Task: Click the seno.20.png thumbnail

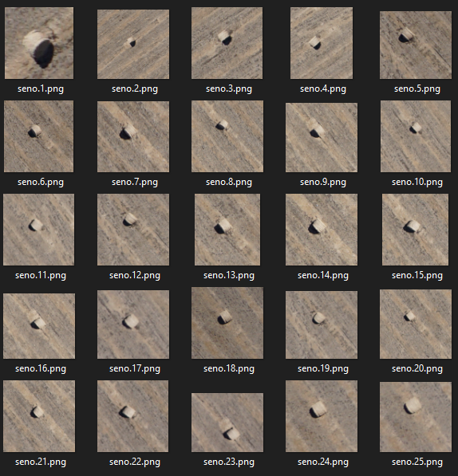Action: (416, 324)
